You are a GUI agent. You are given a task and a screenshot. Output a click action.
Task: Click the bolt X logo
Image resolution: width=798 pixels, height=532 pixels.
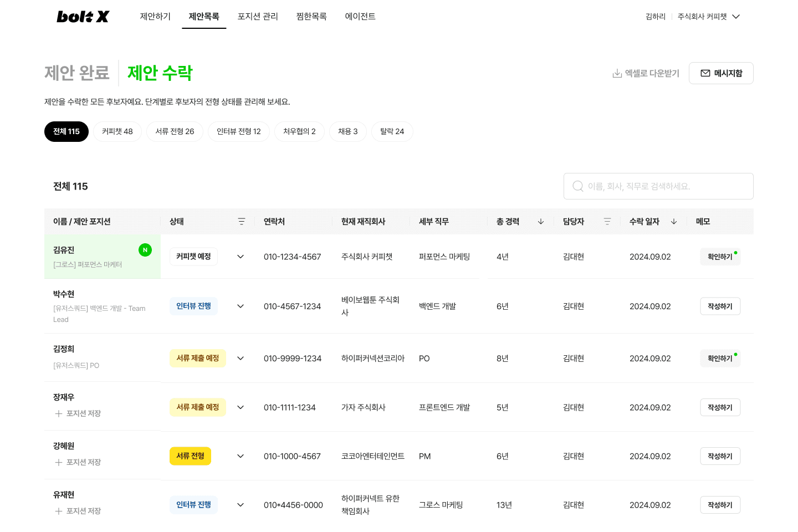coord(83,17)
